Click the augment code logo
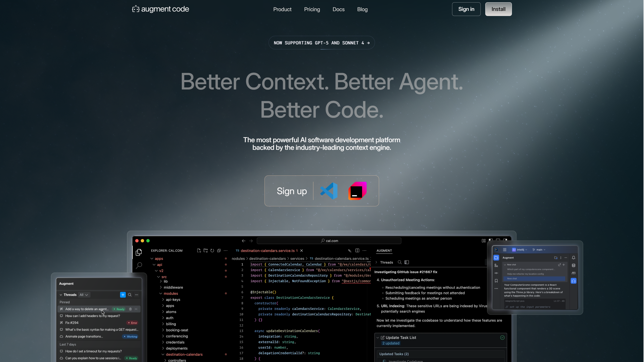The image size is (644, 362). 160,9
